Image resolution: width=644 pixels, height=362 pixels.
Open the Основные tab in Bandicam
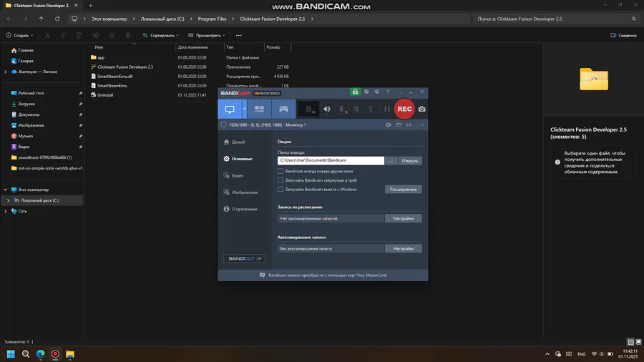pyautogui.click(x=238, y=159)
